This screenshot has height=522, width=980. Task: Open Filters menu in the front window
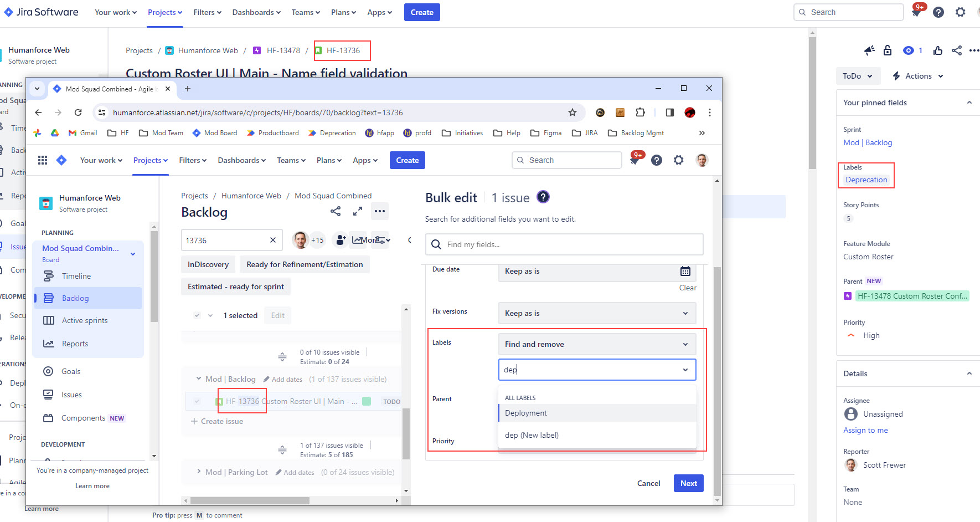coord(193,160)
